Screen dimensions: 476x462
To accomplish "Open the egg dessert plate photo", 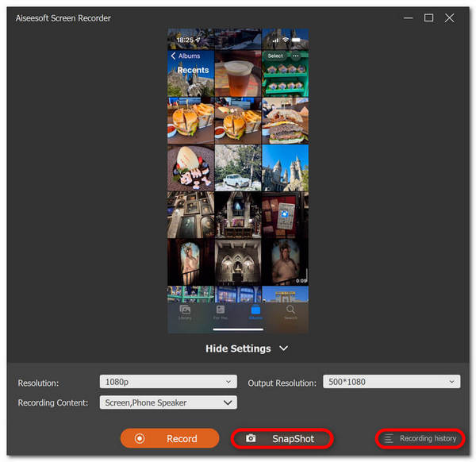I will [190, 167].
